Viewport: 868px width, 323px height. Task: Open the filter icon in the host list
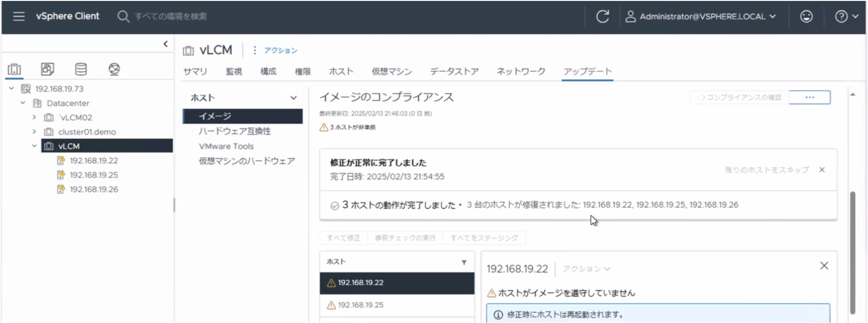pos(464,262)
